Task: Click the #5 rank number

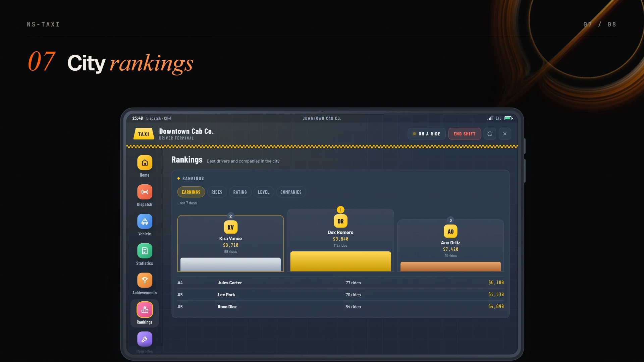Action: point(180,295)
